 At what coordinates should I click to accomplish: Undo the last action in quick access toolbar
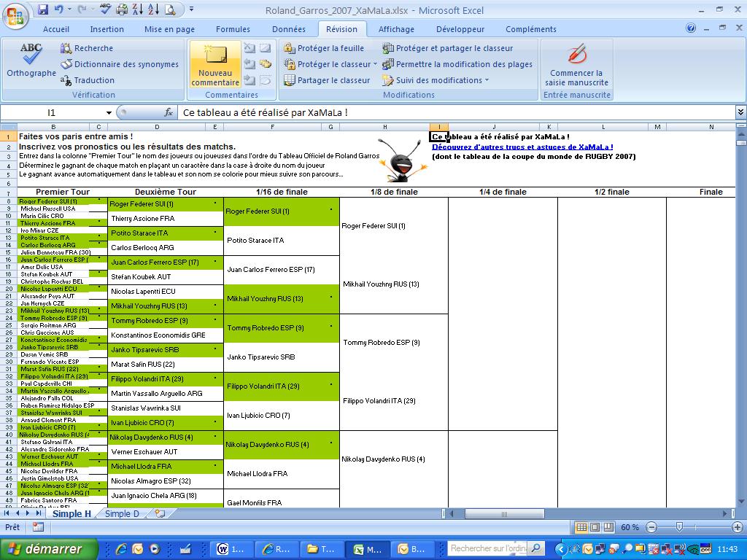point(58,9)
